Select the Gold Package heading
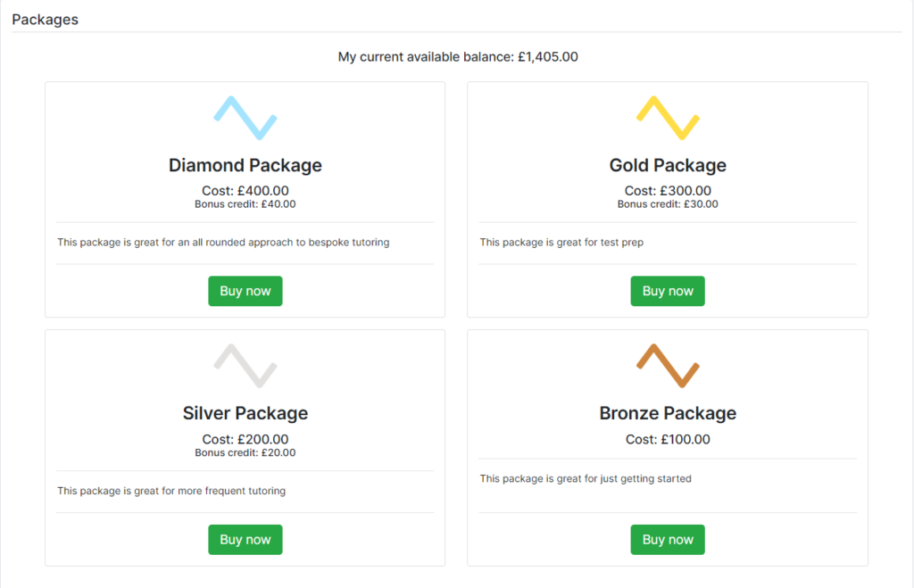Viewport: 914px width, 588px height. click(x=668, y=165)
